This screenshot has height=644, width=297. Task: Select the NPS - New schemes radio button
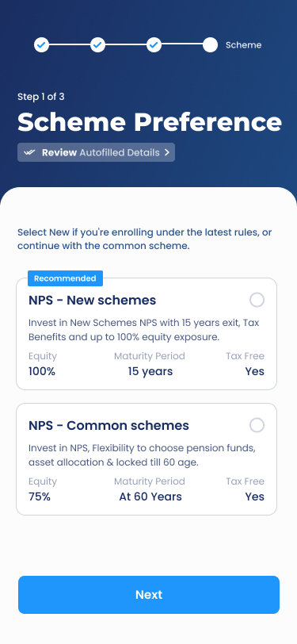point(257,301)
